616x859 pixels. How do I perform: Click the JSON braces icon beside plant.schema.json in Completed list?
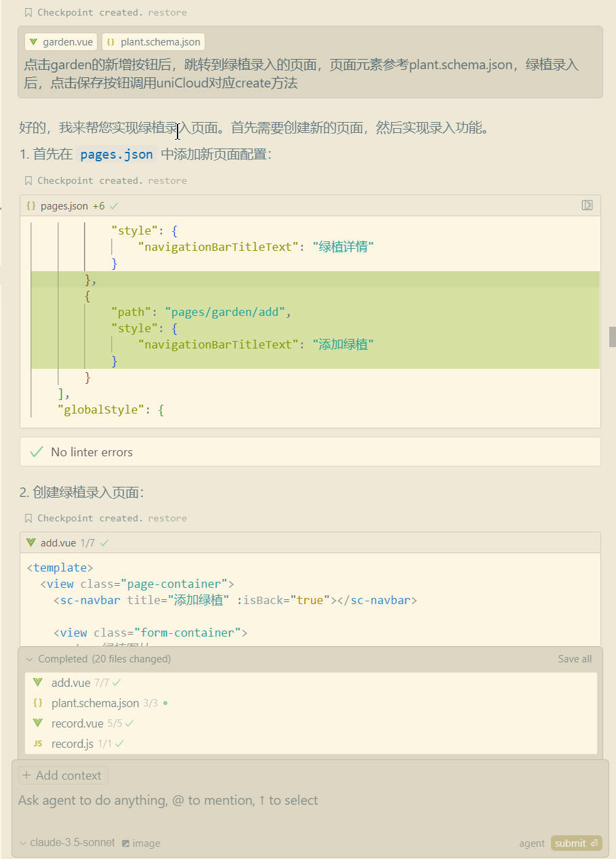pos(38,702)
